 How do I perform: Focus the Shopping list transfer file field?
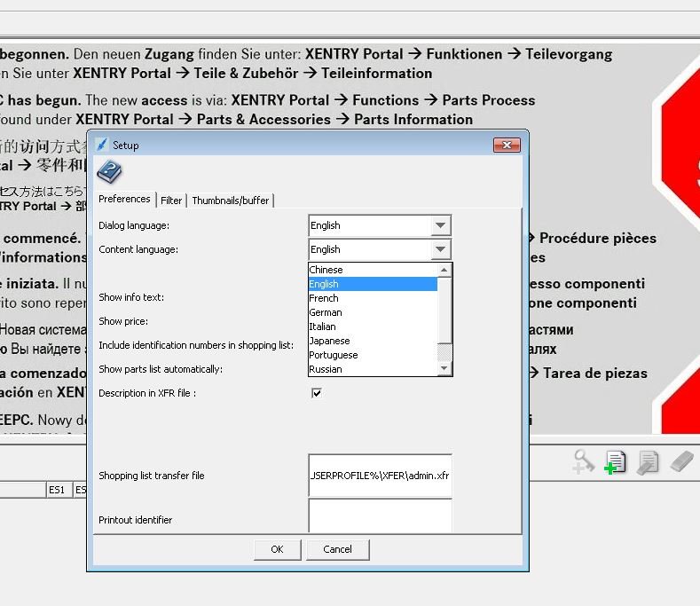pos(380,476)
